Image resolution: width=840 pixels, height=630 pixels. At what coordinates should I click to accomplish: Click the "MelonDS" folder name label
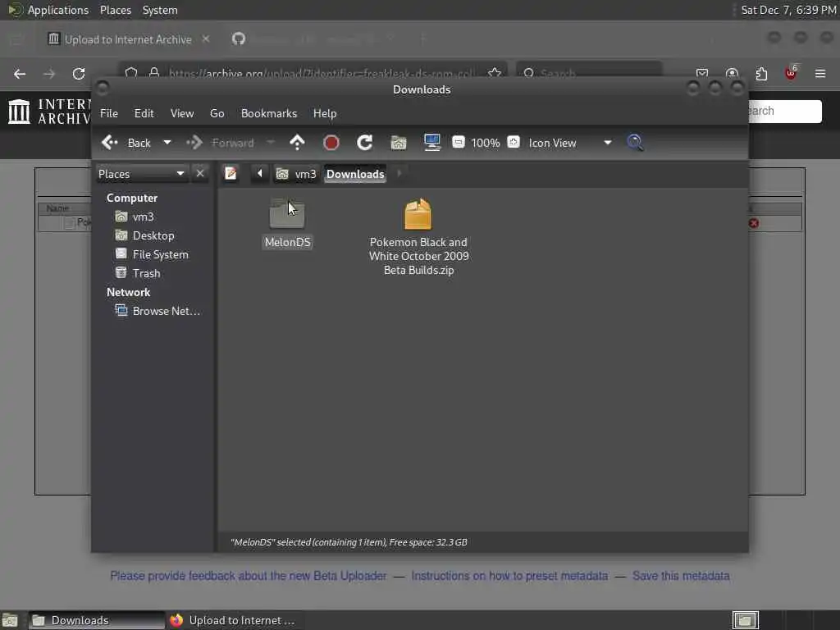tap(288, 242)
